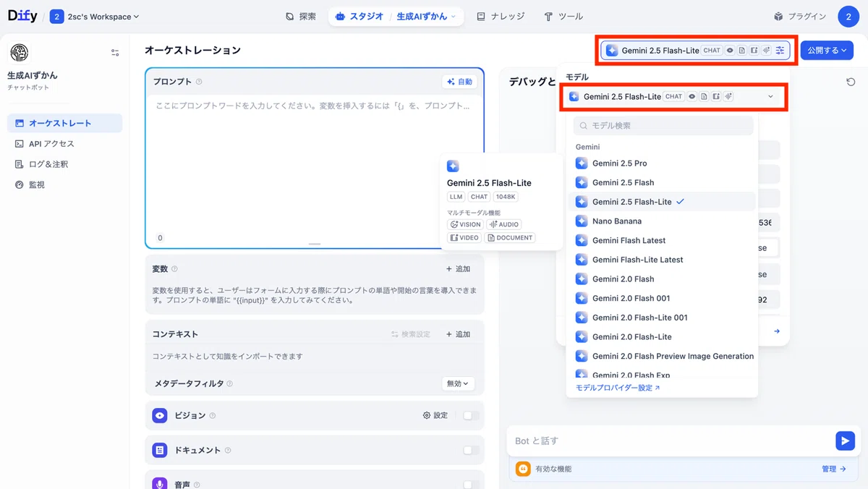
Task: Open 検索設定 in the context section
Action: point(410,334)
